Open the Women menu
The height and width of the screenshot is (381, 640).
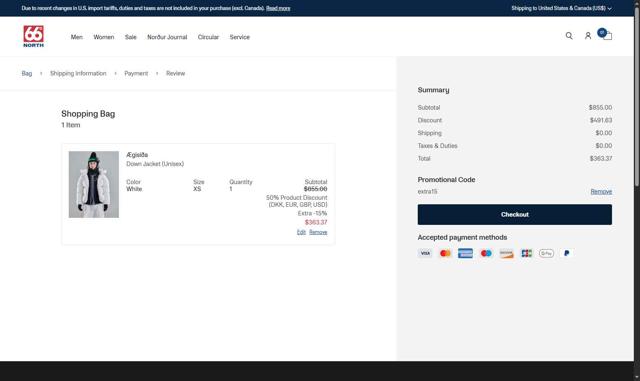coord(104,37)
